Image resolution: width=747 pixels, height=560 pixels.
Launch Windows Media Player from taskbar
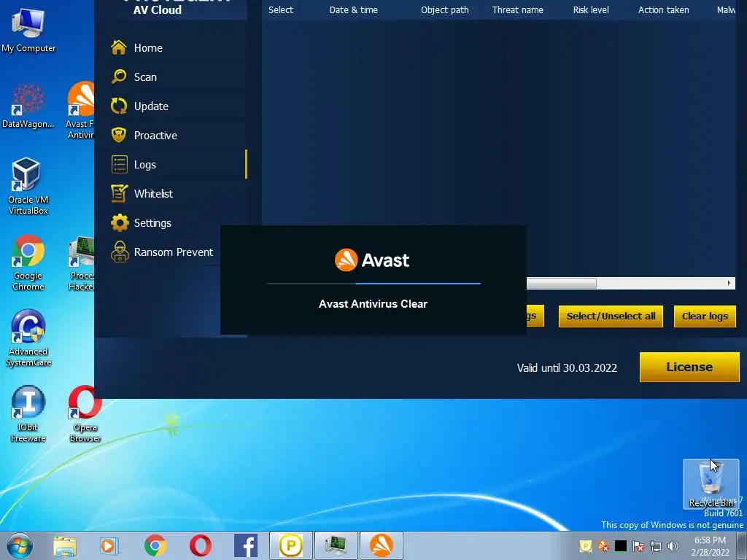pyautogui.click(x=109, y=545)
